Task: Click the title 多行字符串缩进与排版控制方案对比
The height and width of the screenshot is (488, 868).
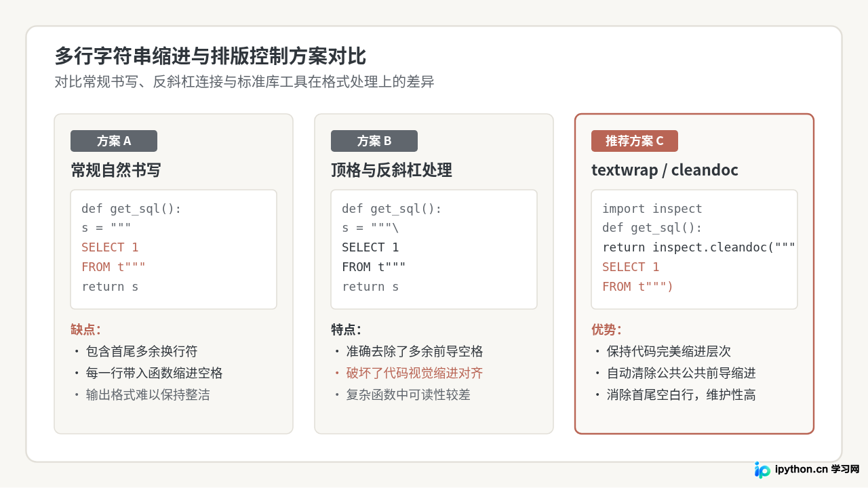Action: pos(210,56)
